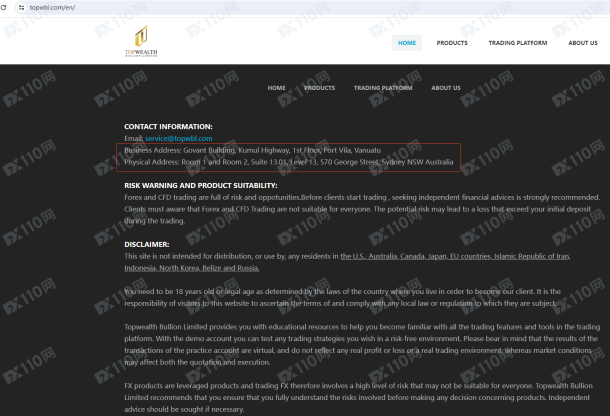Go to TRADING PLATFORM in footer navigation

tap(383, 88)
